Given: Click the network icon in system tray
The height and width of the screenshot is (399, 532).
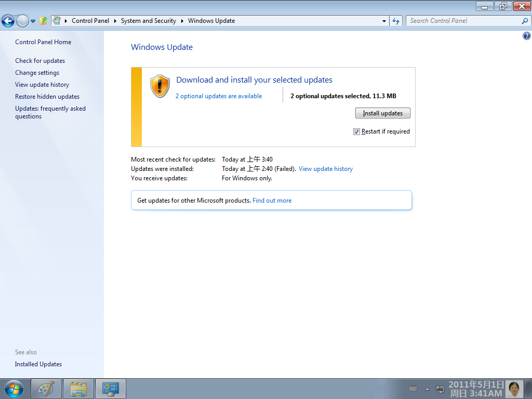Looking at the screenshot, I should pyautogui.click(x=440, y=389).
